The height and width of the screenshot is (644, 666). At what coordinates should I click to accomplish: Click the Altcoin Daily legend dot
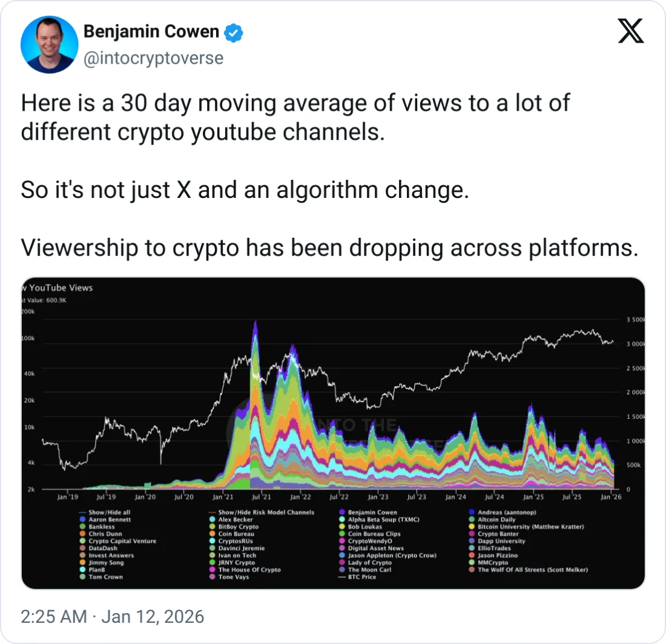[x=472, y=519]
